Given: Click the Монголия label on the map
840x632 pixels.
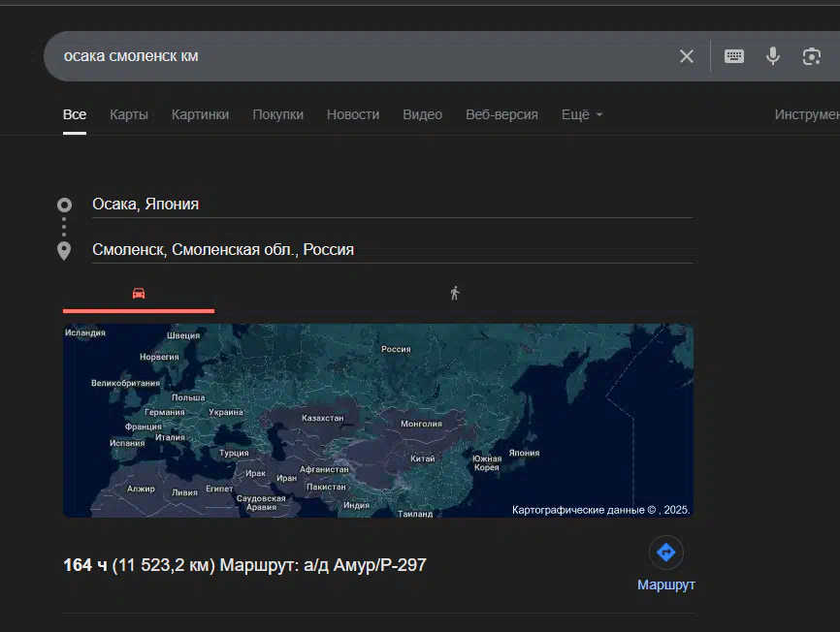Looking at the screenshot, I should pyautogui.click(x=421, y=424).
